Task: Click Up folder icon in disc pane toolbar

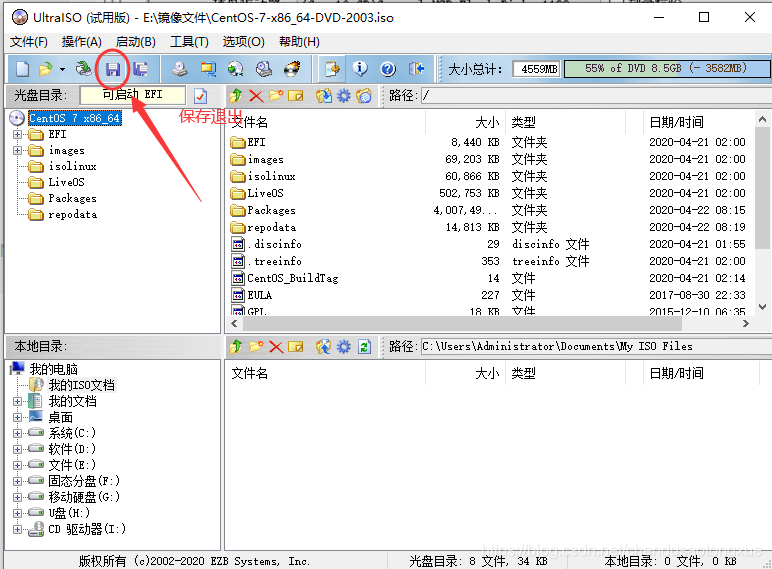Action: 236,95
